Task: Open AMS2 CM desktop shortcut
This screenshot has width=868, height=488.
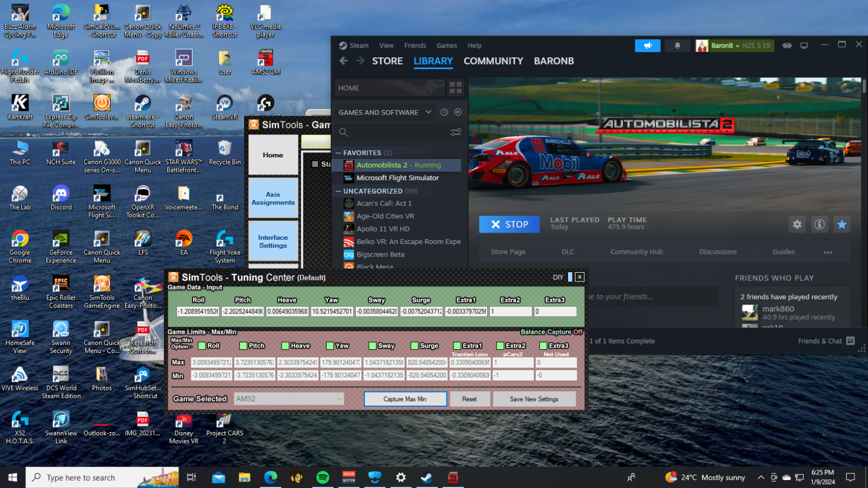Action: (265, 62)
